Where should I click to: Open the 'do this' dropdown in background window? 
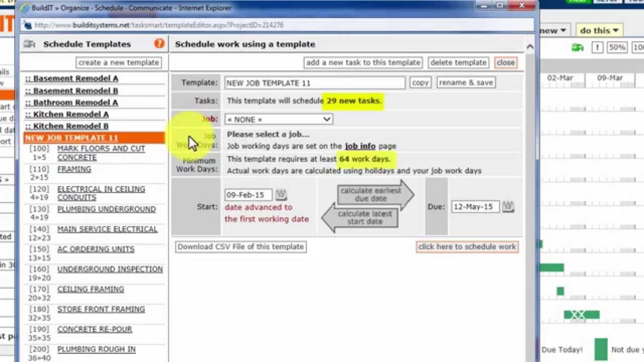(600, 31)
